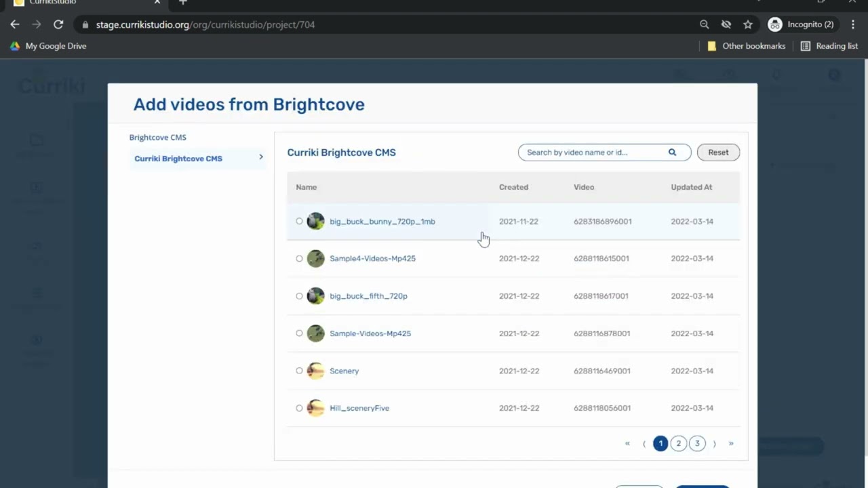This screenshot has height=488, width=868.
Task: Click Scenery video name
Action: [x=344, y=371]
